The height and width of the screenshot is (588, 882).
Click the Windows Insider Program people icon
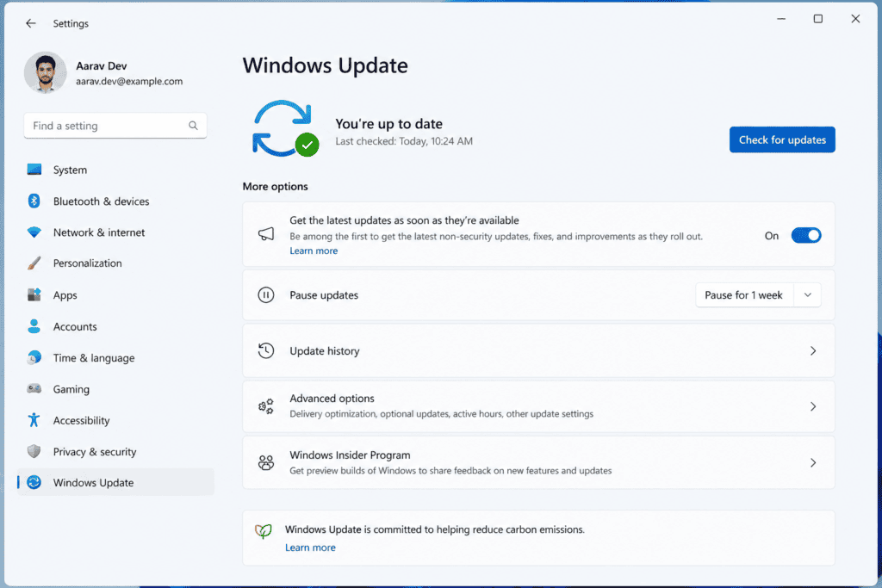coord(266,462)
